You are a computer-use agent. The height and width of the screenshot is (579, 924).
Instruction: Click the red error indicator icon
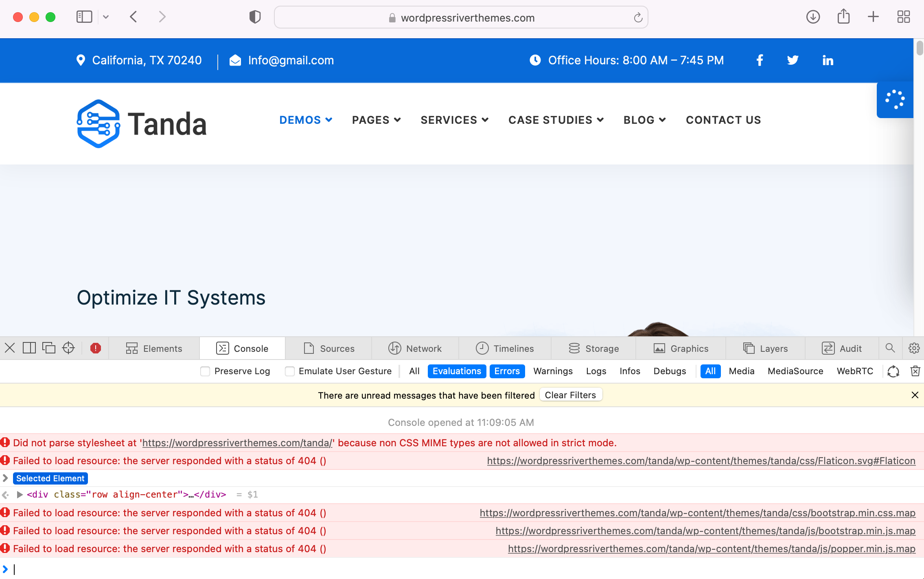tap(96, 348)
